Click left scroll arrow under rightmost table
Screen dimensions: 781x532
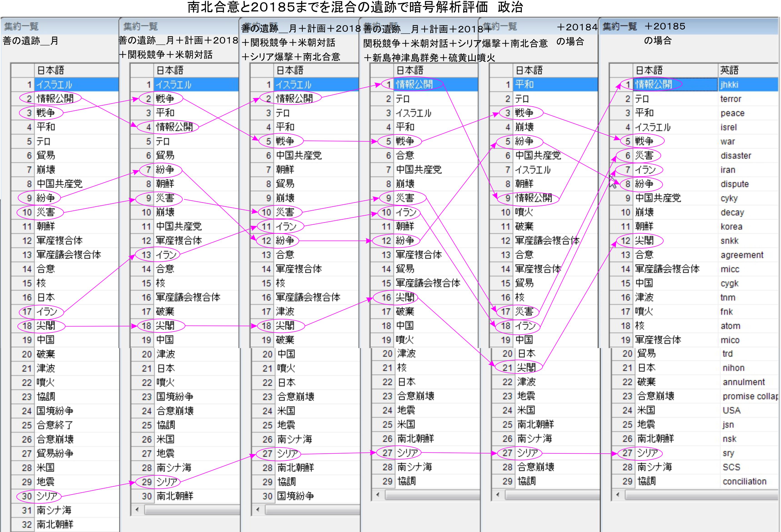(618, 494)
